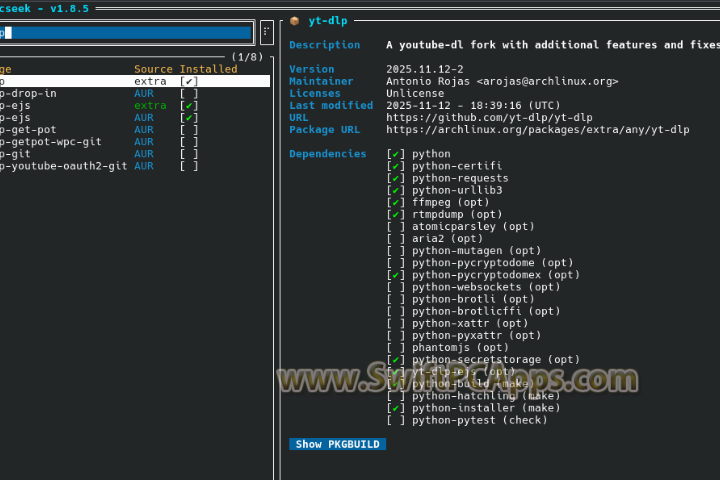
Task: Click the Installed column header
Action: click(208, 69)
